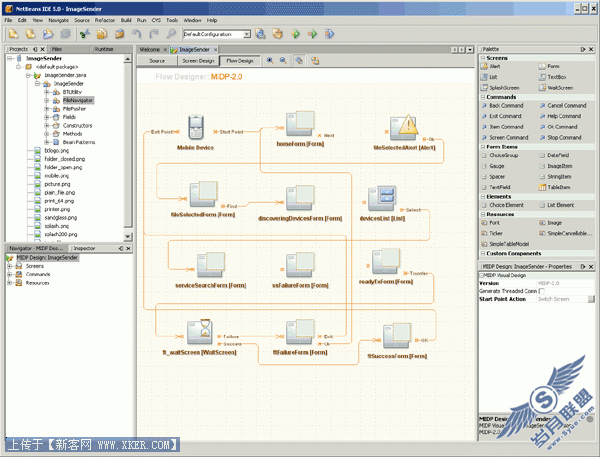Collapse the Commands palette section

(x=483, y=97)
